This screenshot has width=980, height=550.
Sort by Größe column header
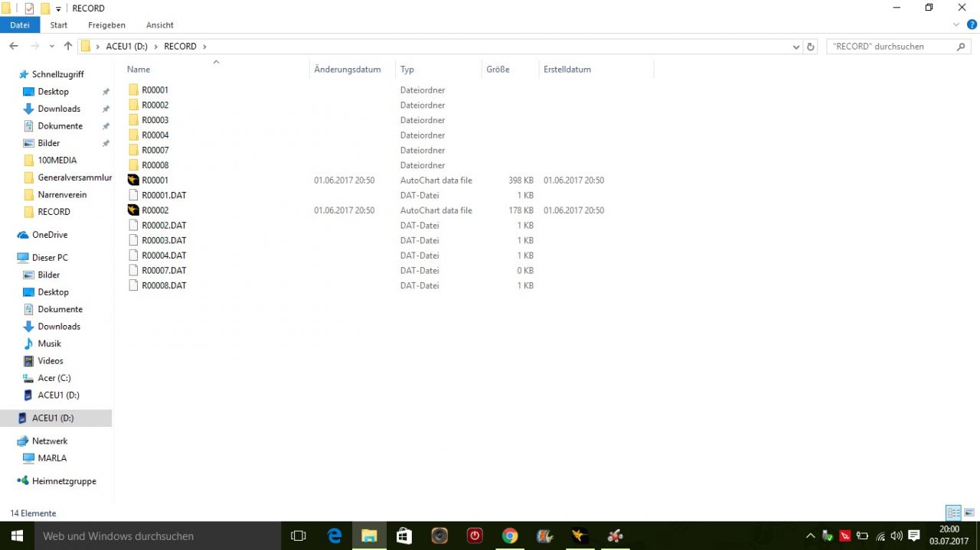pyautogui.click(x=498, y=70)
